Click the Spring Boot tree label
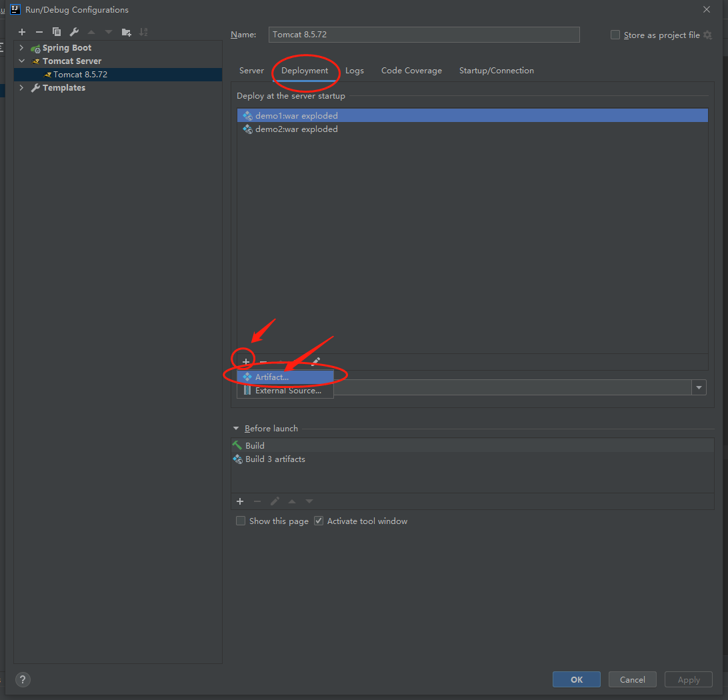Viewport: 728px width, 700px height. tap(67, 48)
